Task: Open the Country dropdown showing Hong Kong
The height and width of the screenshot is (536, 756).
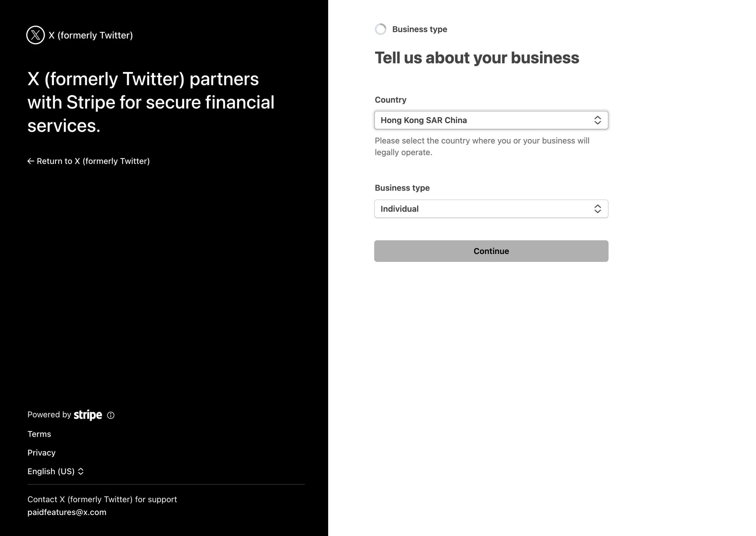Action: click(491, 120)
